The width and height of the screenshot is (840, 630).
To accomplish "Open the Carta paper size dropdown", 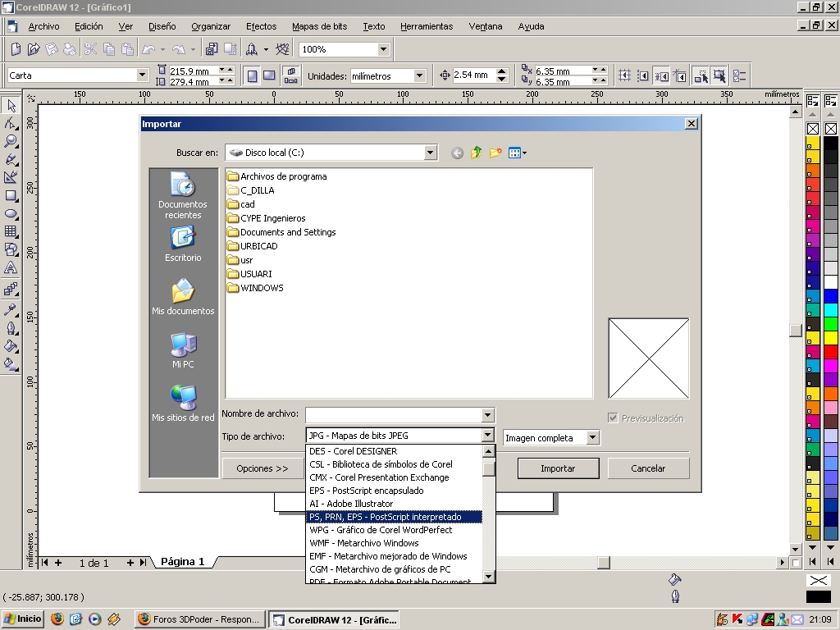I will (142, 75).
